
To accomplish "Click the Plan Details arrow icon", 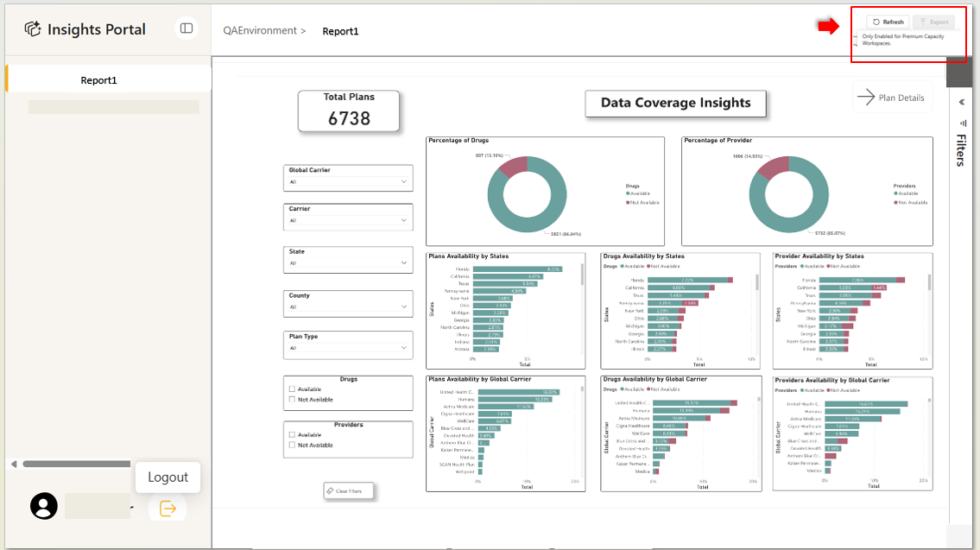I will 865,98.
